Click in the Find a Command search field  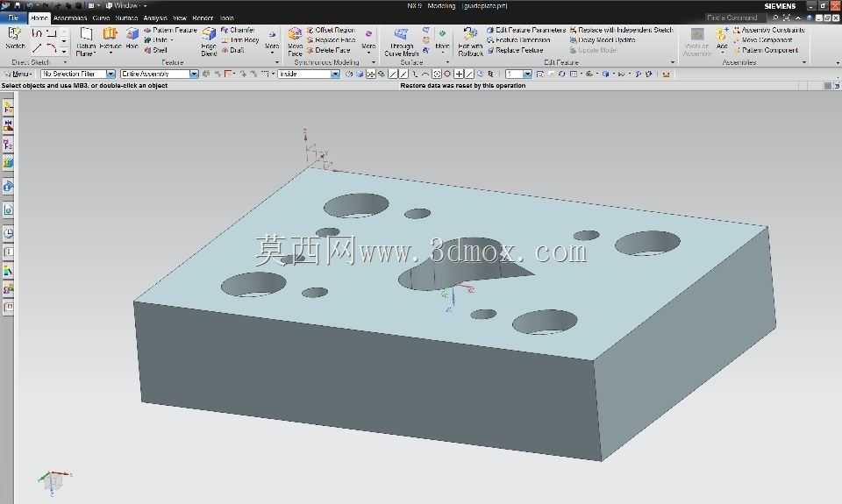(736, 18)
